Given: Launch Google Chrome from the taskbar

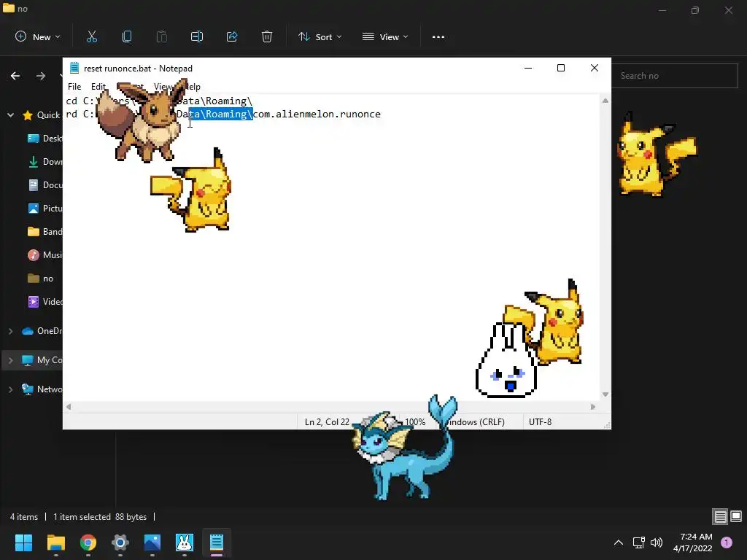Looking at the screenshot, I should point(88,542).
